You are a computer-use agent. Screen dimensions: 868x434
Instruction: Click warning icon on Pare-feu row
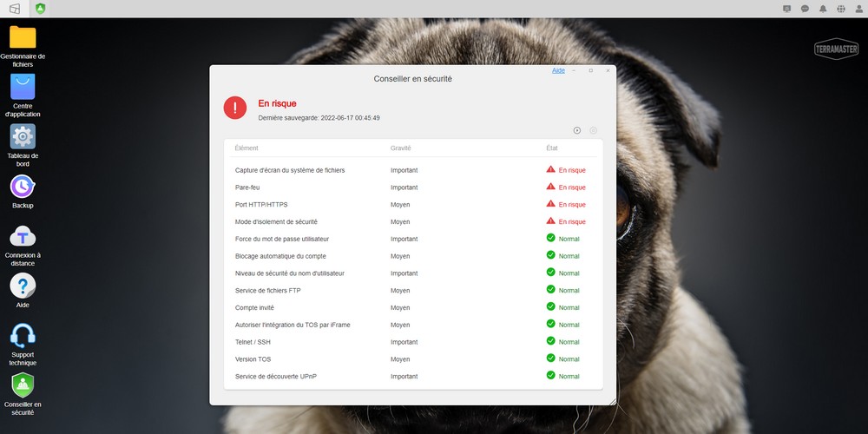(x=551, y=187)
